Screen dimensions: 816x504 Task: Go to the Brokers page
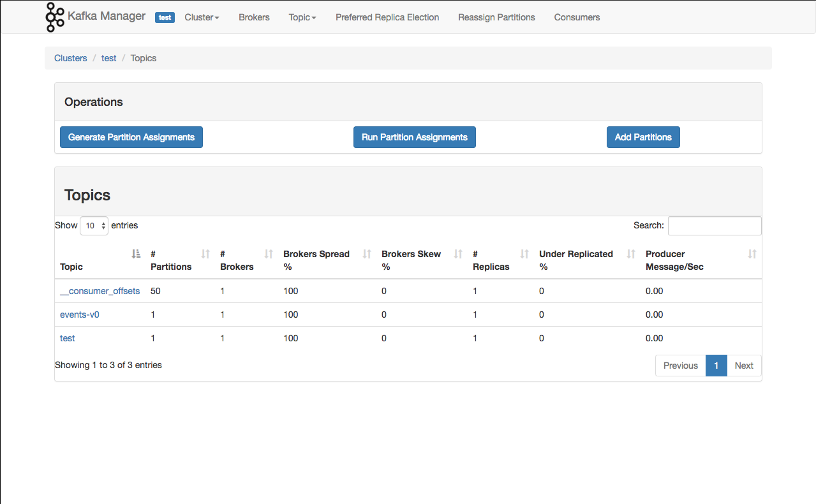[x=254, y=17]
